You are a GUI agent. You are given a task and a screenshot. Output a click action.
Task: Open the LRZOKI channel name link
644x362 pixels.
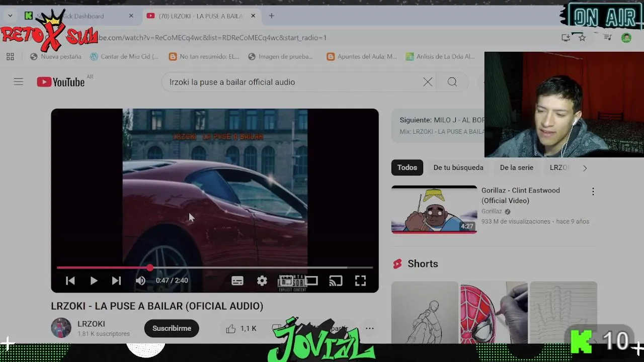click(91, 324)
